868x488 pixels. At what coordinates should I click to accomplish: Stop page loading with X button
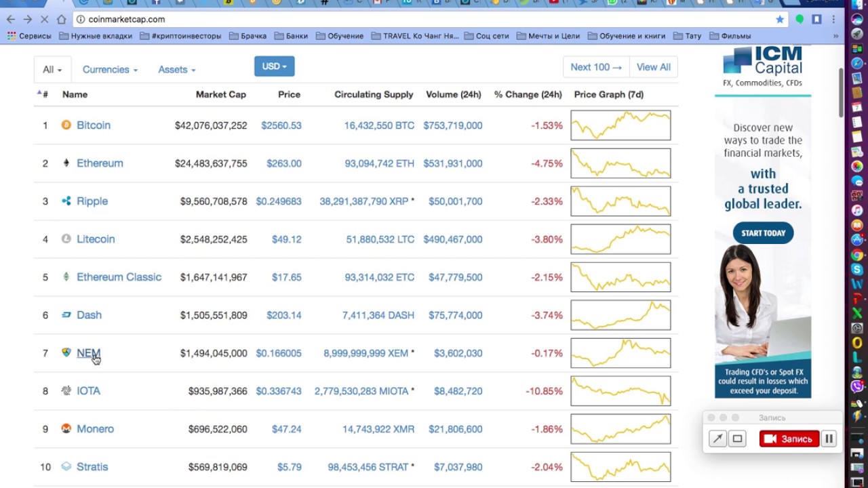click(x=45, y=20)
